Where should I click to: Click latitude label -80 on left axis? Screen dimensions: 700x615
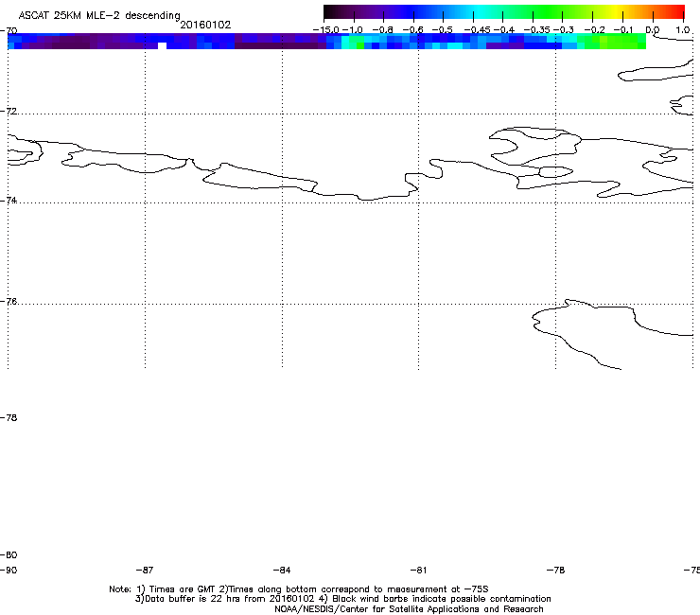tap(9, 555)
